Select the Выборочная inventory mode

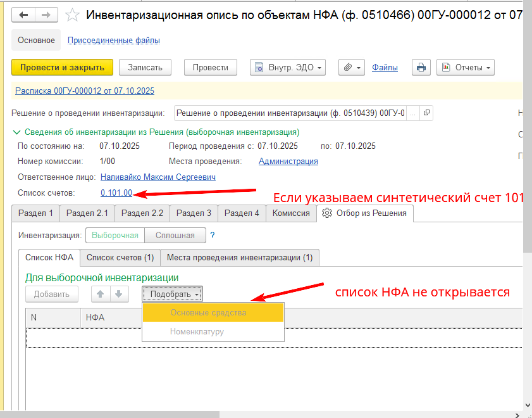point(115,235)
